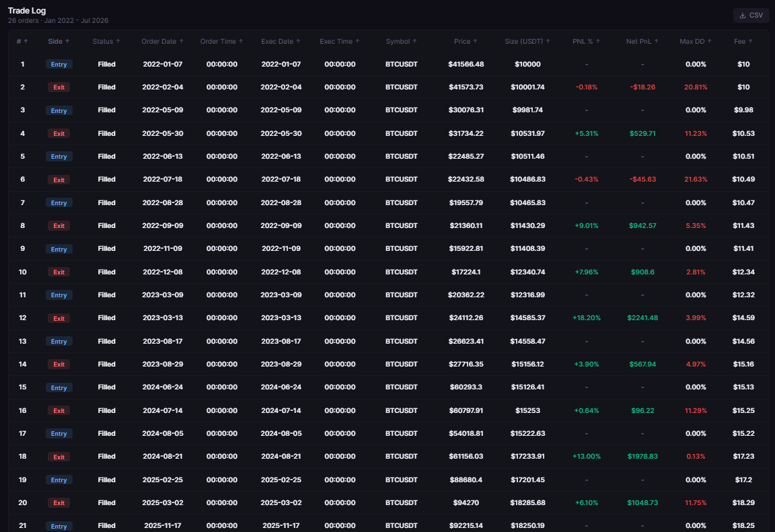Click the Exit badge in row 2
775x532 pixels.
pos(59,87)
